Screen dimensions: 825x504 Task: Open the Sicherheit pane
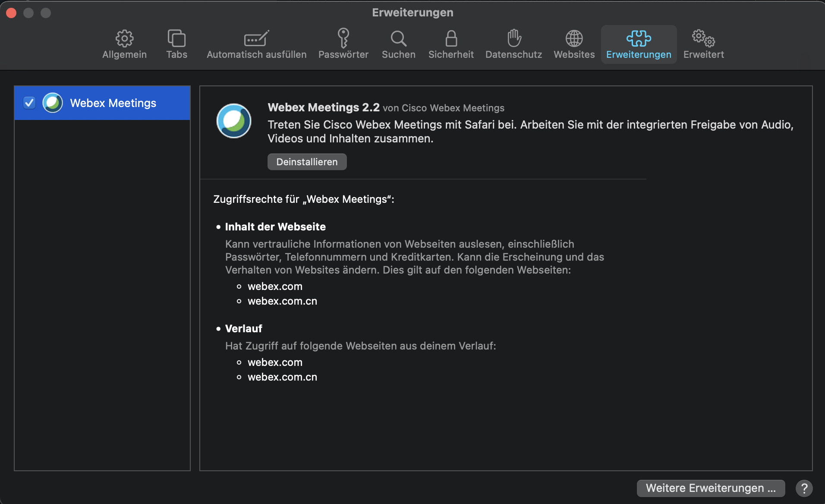[x=451, y=44]
